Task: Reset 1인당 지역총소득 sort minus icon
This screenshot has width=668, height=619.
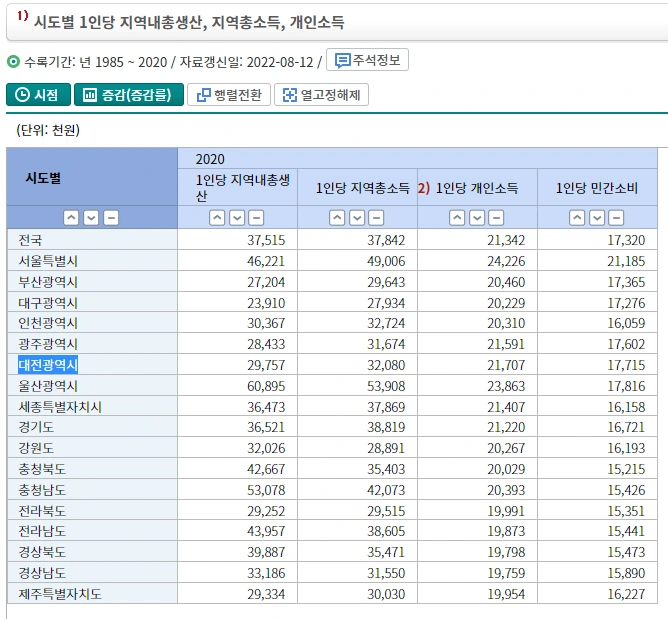Action: (376, 218)
